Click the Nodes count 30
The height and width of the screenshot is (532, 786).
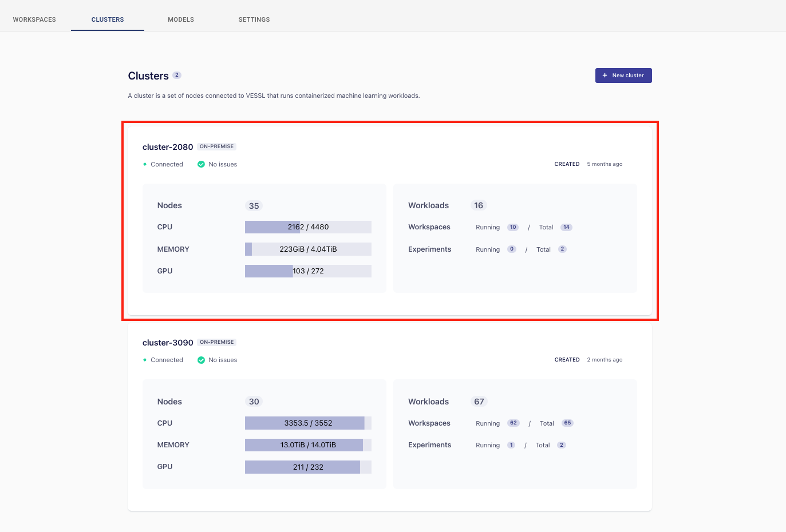[254, 402]
